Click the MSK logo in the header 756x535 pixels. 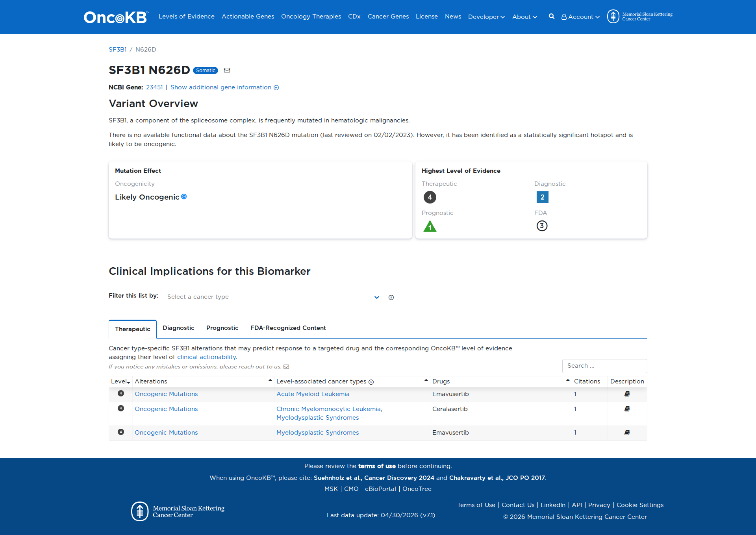click(640, 17)
